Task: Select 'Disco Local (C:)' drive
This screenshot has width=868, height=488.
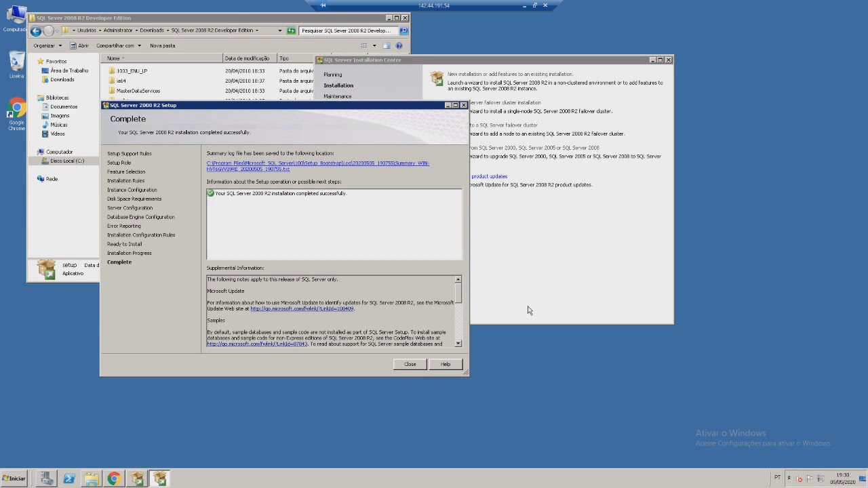Action: [x=66, y=161]
